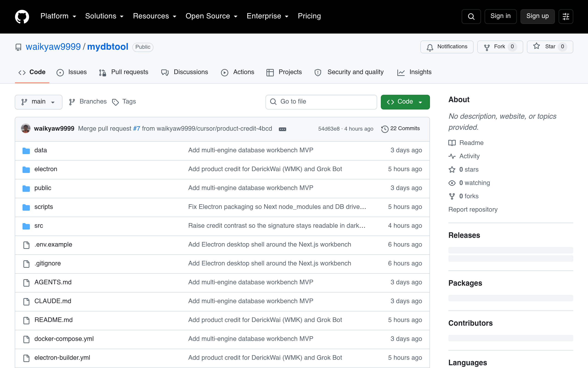
Task: Click the Notifications bell button
Action: click(447, 47)
